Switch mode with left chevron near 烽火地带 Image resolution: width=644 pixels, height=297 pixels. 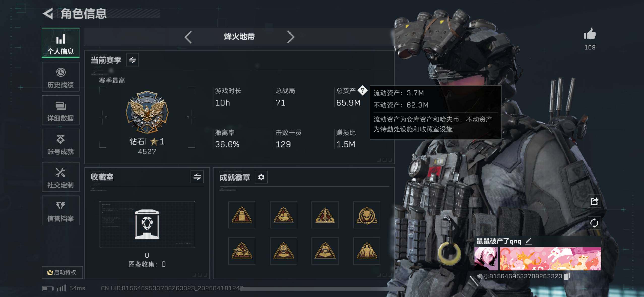[x=188, y=37]
